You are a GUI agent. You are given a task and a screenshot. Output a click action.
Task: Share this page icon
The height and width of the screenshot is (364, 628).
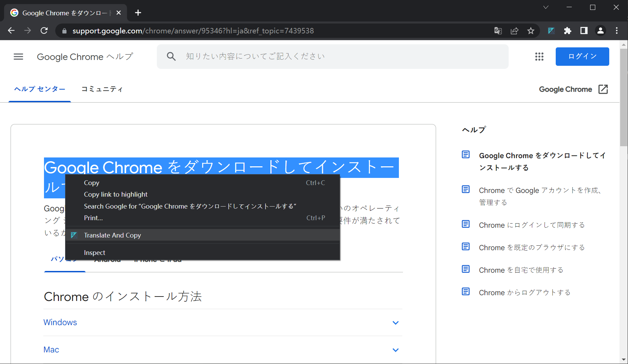click(514, 31)
